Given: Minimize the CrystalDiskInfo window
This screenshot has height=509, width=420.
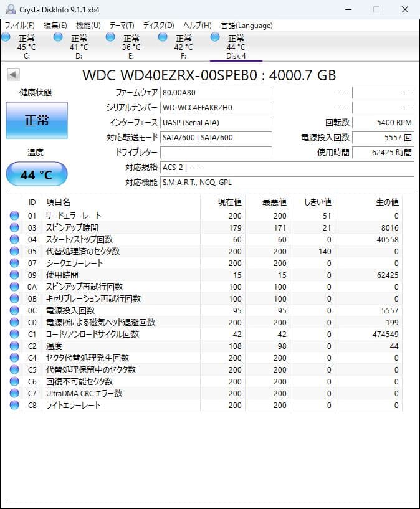Looking at the screenshot, I should (x=348, y=9).
